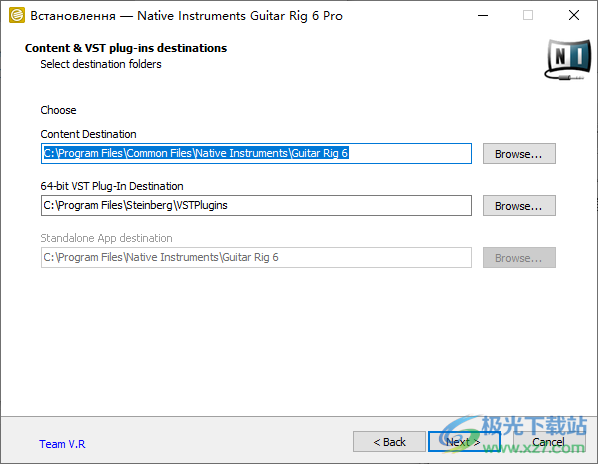Click the 64-bit VST Plug-In Destination path field
The width and height of the screenshot is (598, 464).
tap(256, 206)
